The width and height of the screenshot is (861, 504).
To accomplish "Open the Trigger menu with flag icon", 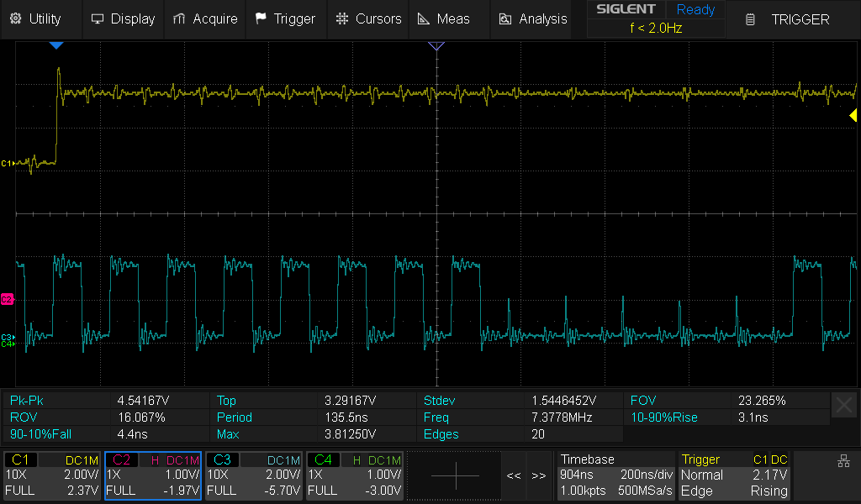I will [285, 18].
